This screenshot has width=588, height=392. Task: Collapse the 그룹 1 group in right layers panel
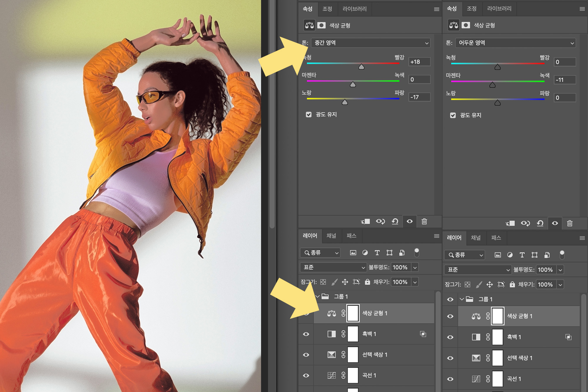462,299
